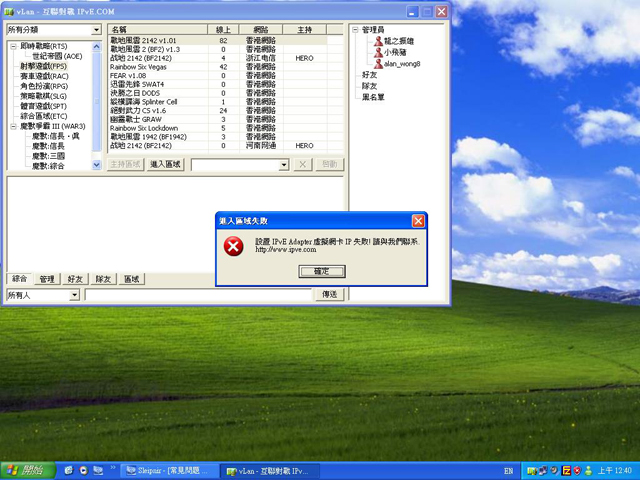640x480 pixels.
Task: Switch to the 區域 tab
Action: tap(131, 279)
